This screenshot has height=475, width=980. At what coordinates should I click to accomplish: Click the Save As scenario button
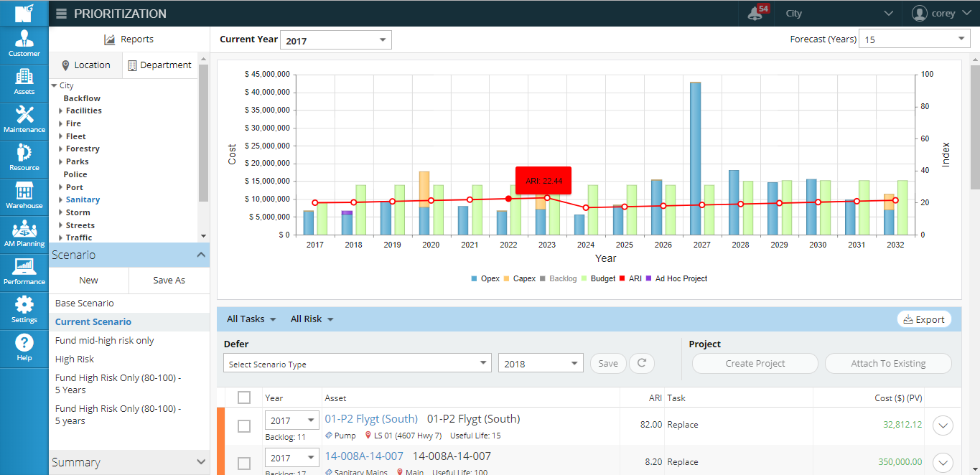click(x=169, y=281)
